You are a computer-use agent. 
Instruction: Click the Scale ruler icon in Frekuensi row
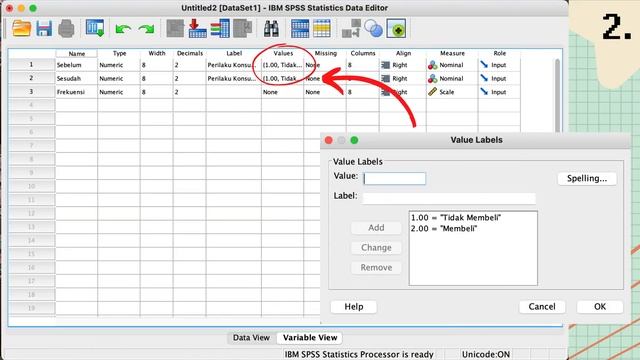(x=433, y=92)
